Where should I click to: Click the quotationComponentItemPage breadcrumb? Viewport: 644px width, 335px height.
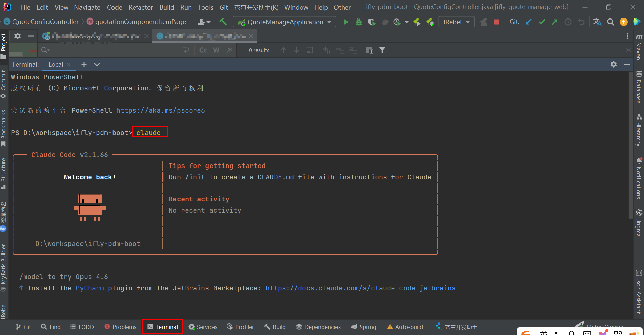136,22
